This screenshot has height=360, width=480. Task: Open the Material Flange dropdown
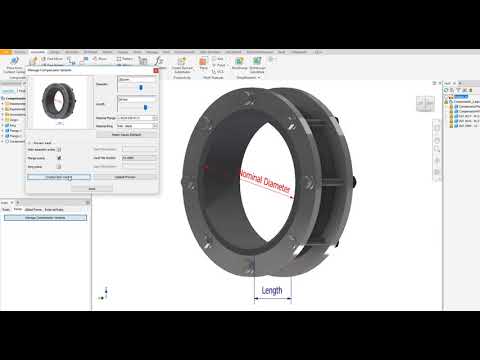pyautogui.click(x=155, y=118)
